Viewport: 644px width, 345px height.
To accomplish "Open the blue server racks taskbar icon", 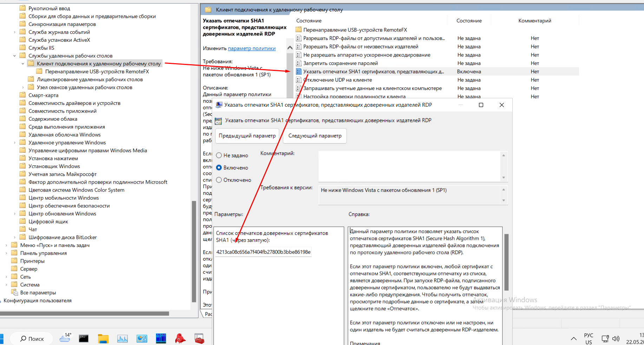I will (x=161, y=338).
